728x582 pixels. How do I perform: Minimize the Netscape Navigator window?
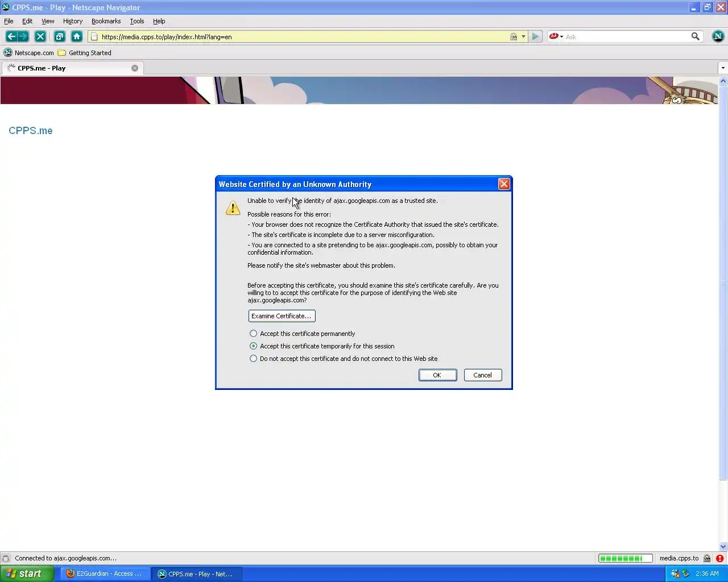694,7
